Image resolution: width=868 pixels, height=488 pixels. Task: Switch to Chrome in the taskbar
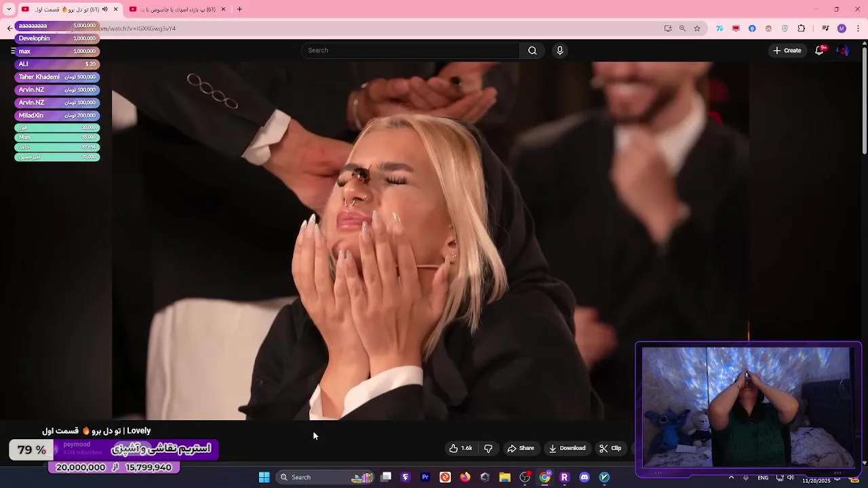point(545,477)
